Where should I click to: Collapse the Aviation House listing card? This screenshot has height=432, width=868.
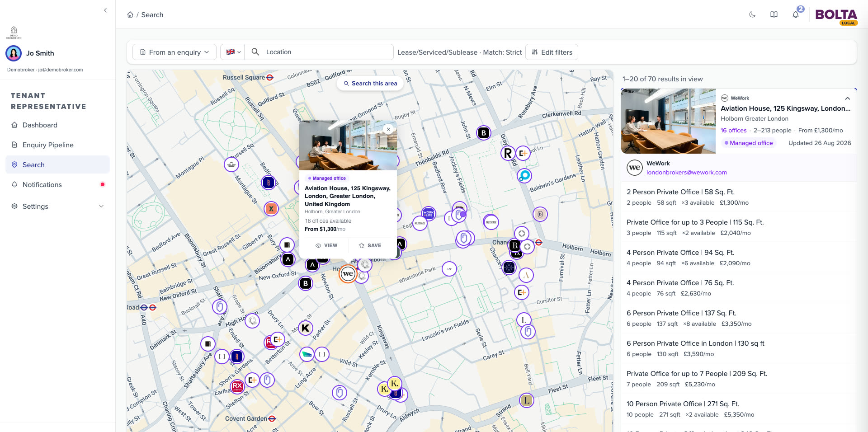point(848,99)
